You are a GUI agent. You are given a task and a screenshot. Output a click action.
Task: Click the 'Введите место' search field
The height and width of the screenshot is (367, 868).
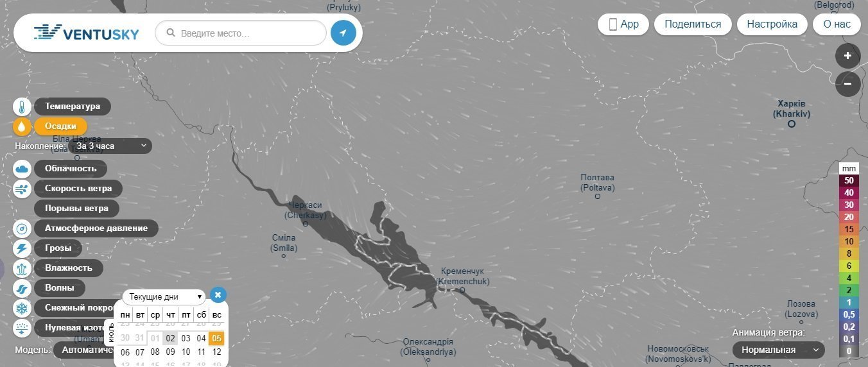click(x=241, y=33)
